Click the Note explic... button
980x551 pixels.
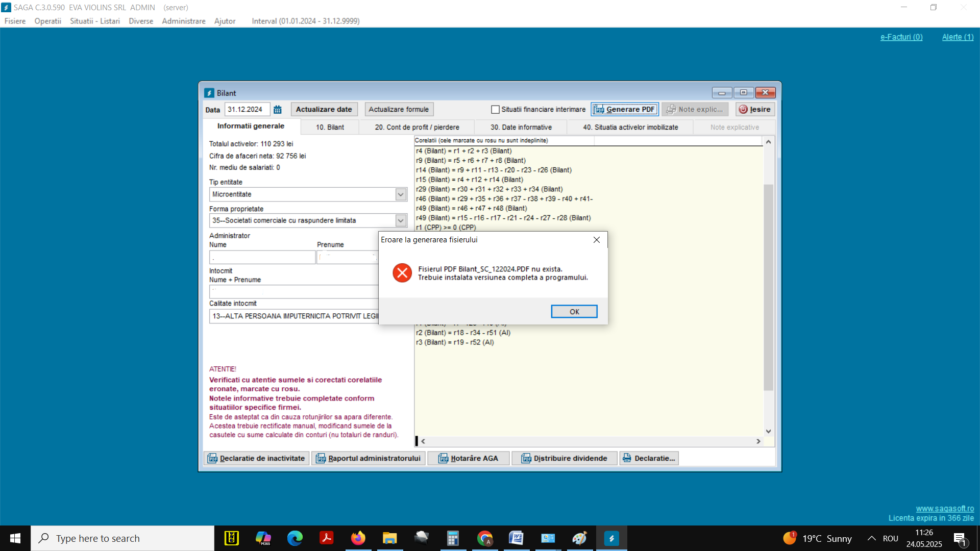coord(695,109)
